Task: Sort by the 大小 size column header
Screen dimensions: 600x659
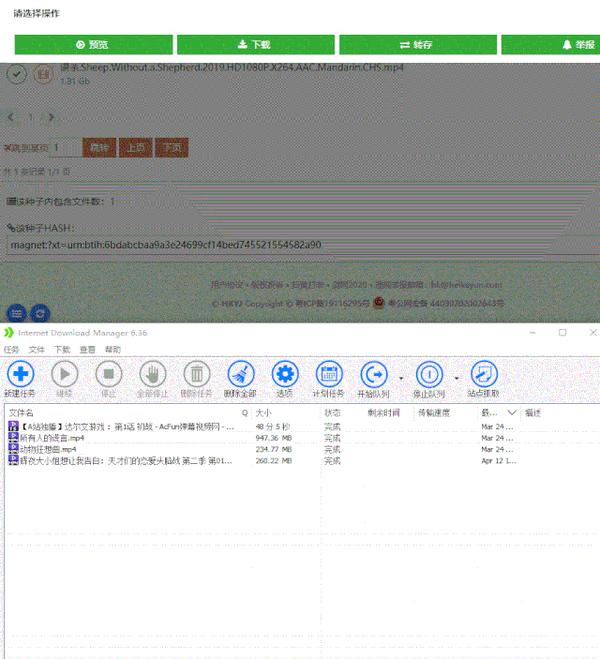Action: [x=263, y=413]
